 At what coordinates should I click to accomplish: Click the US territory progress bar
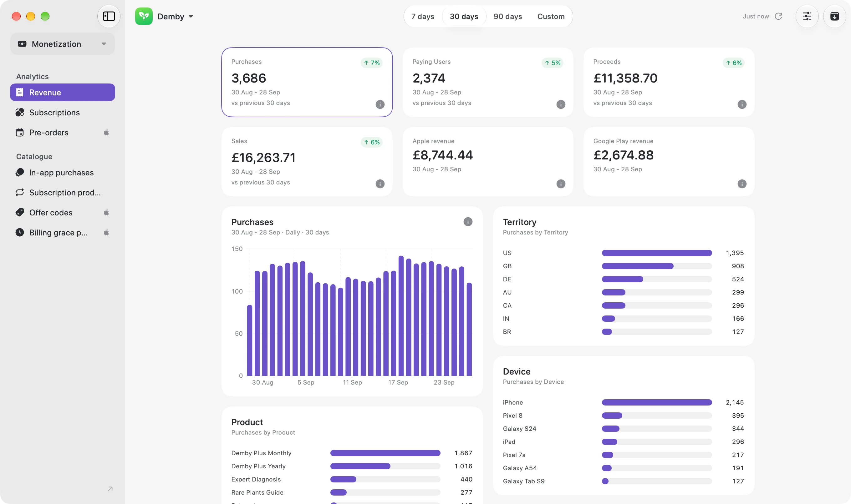click(x=657, y=253)
